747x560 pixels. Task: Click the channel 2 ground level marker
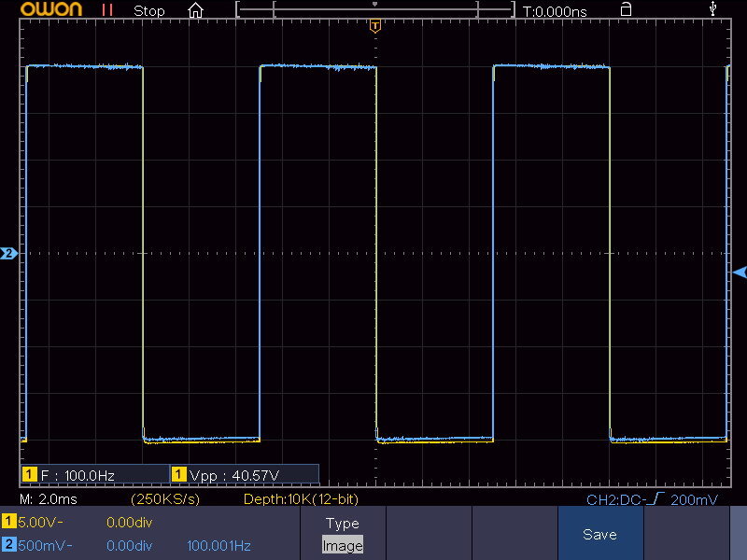coord(8,253)
